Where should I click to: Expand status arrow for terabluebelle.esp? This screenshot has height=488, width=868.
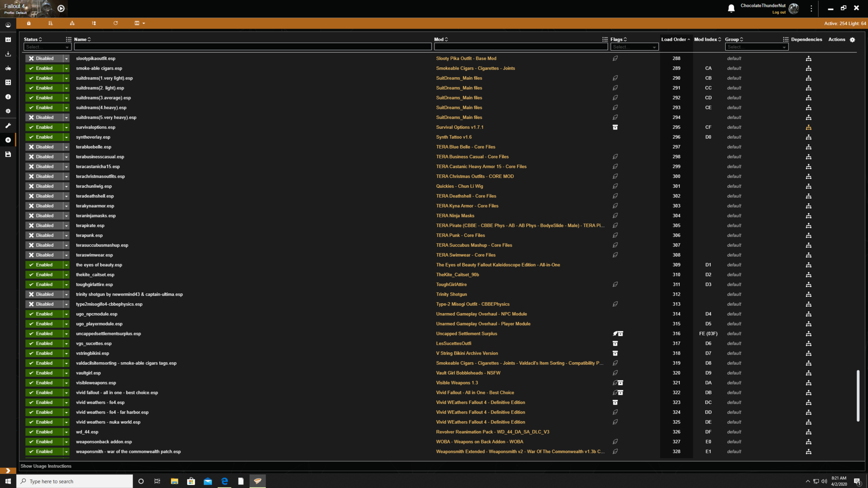pyautogui.click(x=66, y=147)
